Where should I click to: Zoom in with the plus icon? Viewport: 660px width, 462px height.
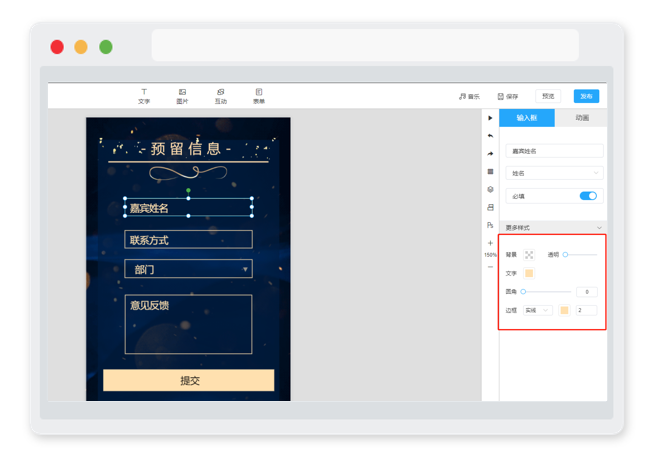[490, 243]
